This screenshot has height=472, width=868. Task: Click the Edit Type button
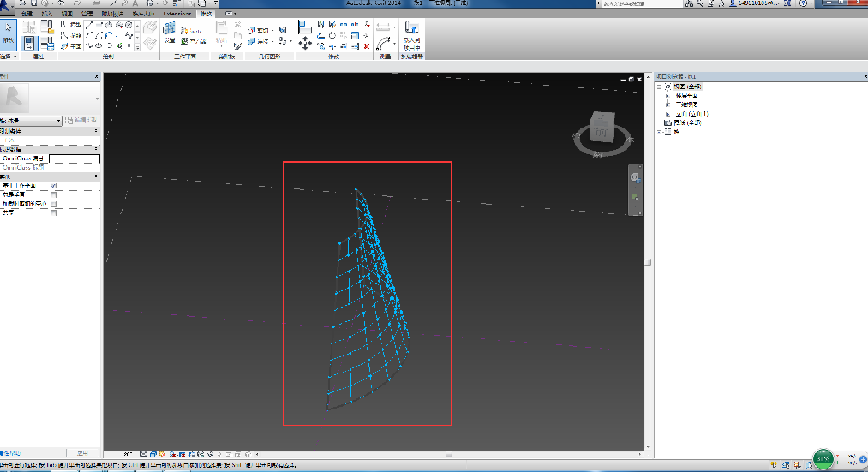click(81, 121)
